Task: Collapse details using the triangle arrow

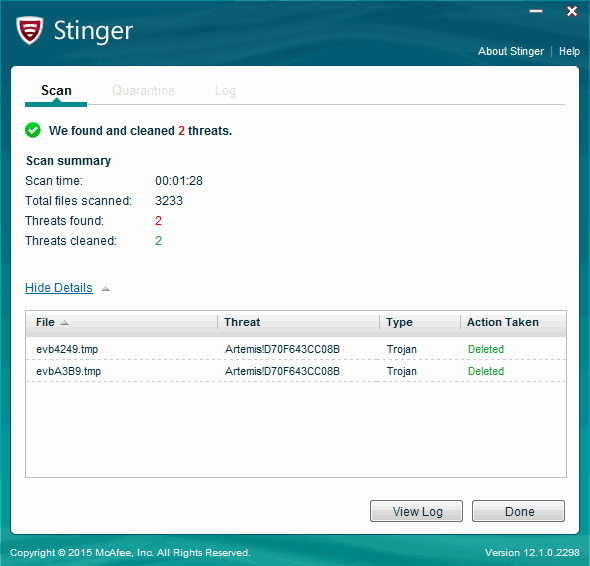Action: (x=106, y=289)
